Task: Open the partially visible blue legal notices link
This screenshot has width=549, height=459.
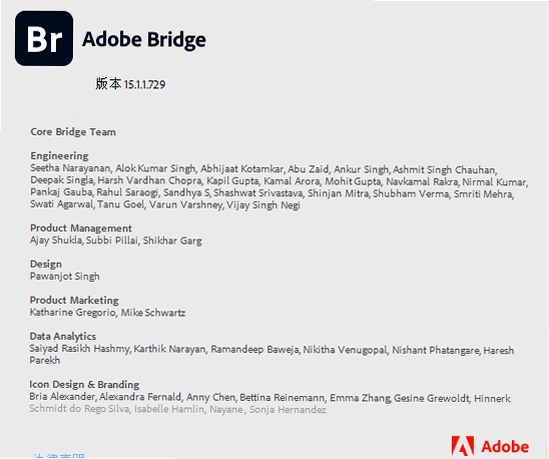Action: tap(58, 456)
